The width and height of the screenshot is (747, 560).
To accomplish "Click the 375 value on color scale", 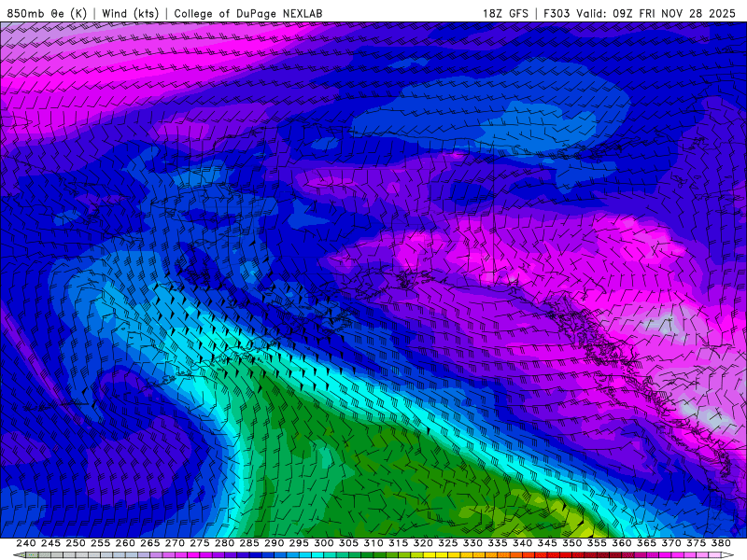I will pos(696,543).
